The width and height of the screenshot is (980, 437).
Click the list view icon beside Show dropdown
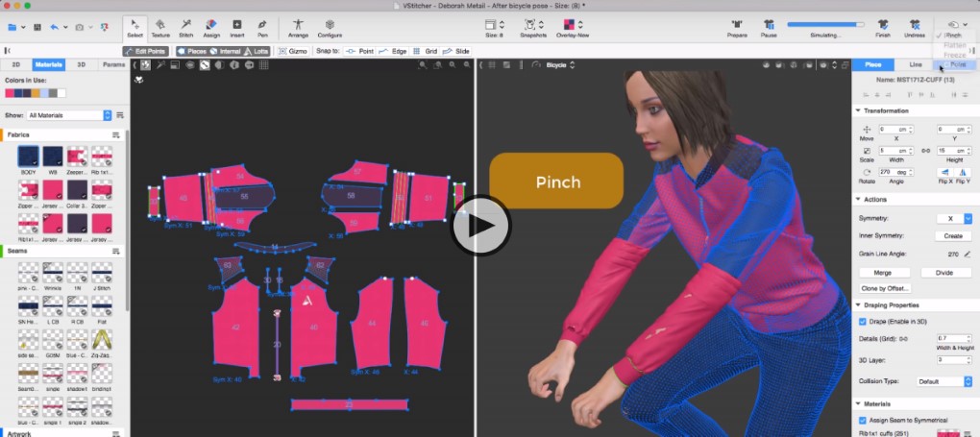120,115
